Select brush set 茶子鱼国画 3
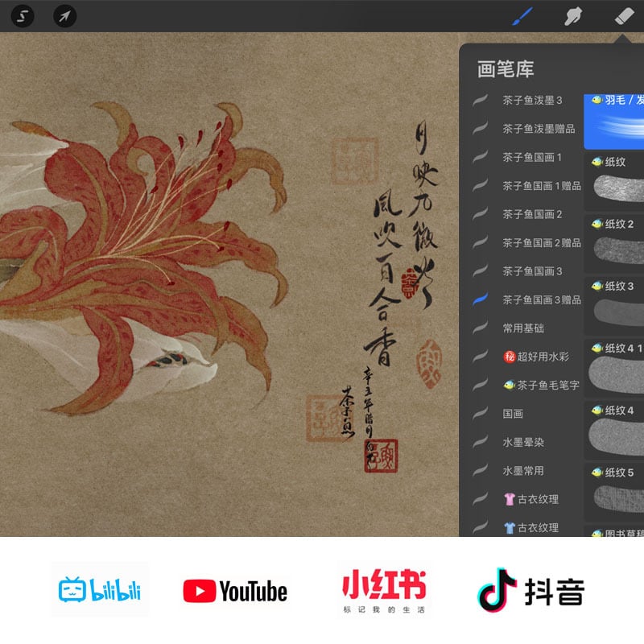 [532, 271]
